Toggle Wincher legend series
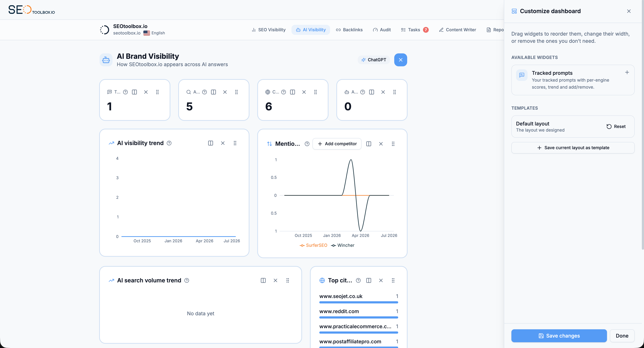The image size is (644, 348). coord(342,245)
